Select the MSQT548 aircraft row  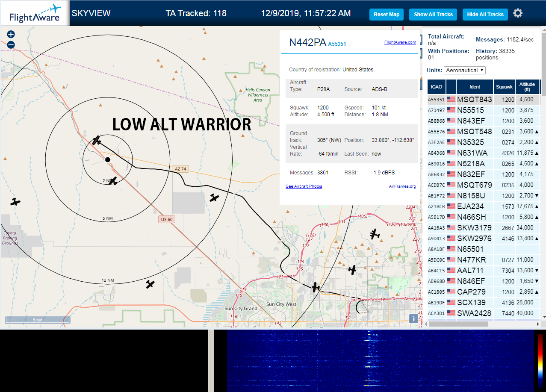484,132
